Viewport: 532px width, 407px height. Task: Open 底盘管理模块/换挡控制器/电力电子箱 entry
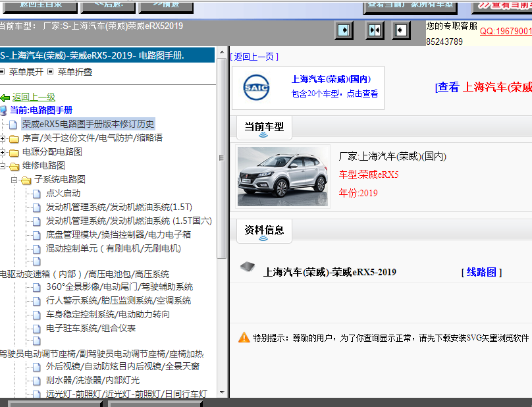[119, 234]
